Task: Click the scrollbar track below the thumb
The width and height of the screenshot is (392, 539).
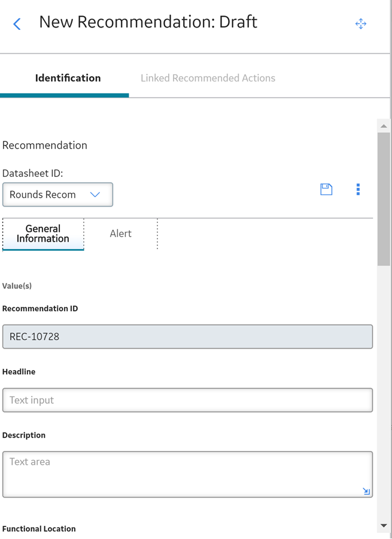Action: point(384,392)
